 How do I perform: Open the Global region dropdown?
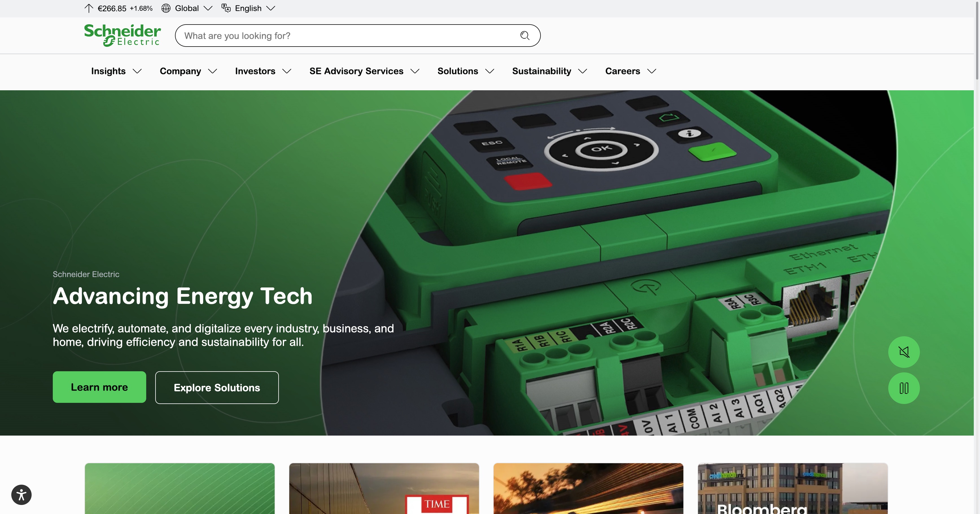click(187, 8)
